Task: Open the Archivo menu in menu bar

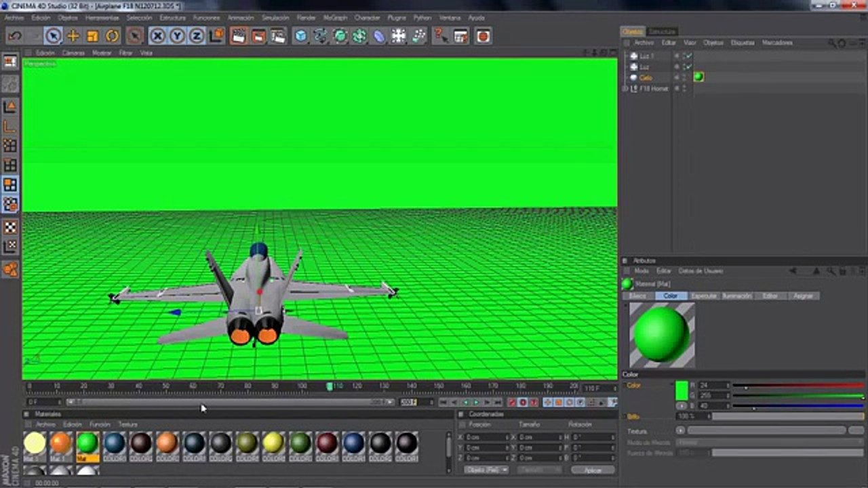Action: point(14,18)
